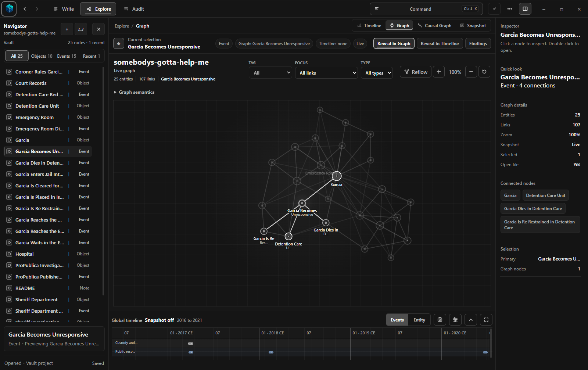Image resolution: width=588 pixels, height=370 pixels.
Task: Click the Live status chip
Action: (360, 44)
